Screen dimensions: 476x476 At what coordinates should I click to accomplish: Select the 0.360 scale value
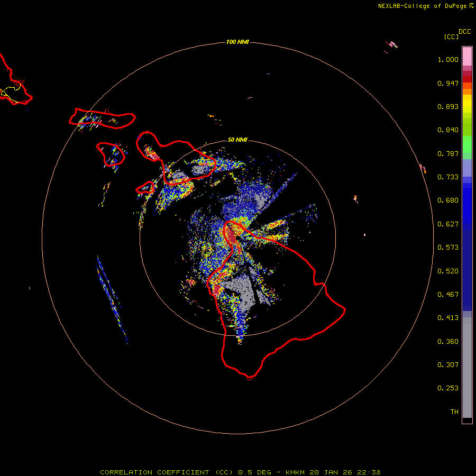[448, 342]
